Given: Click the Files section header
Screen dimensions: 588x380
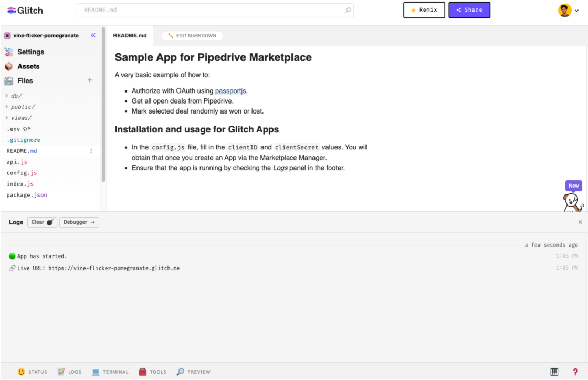Looking at the screenshot, I should [x=19, y=81].
